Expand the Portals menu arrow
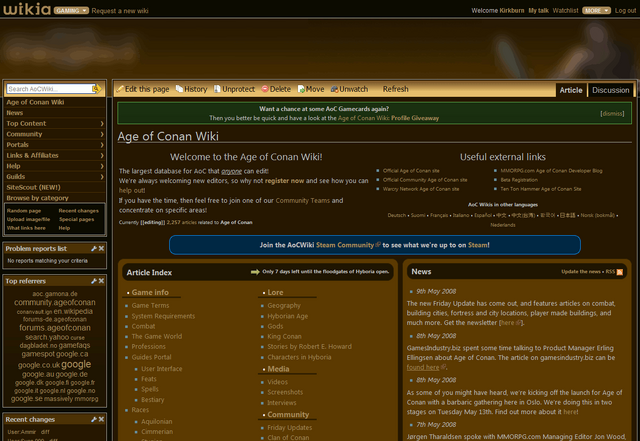Screen dimensions: 640x441 (102, 145)
